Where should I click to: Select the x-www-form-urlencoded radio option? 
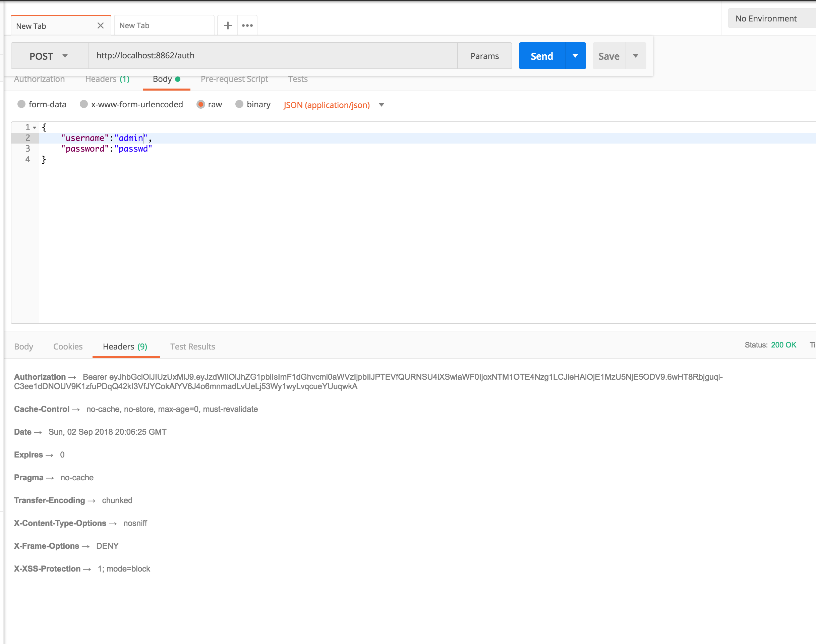click(x=84, y=104)
